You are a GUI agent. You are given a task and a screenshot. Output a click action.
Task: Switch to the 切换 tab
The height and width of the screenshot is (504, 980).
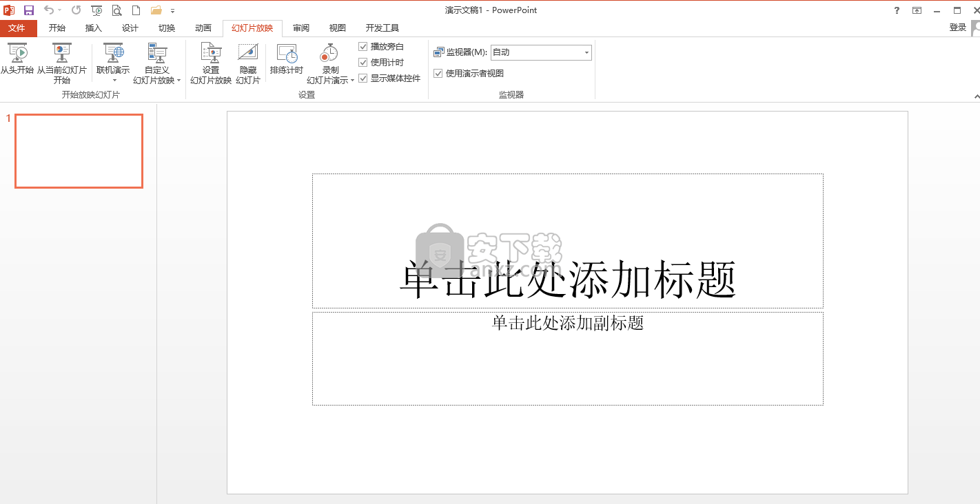(x=167, y=28)
